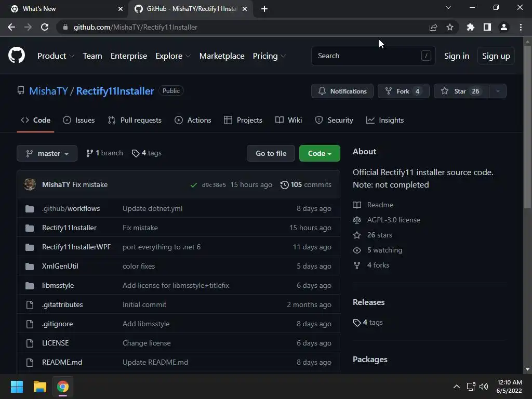Switch to the Actions tab

[x=193, y=120]
